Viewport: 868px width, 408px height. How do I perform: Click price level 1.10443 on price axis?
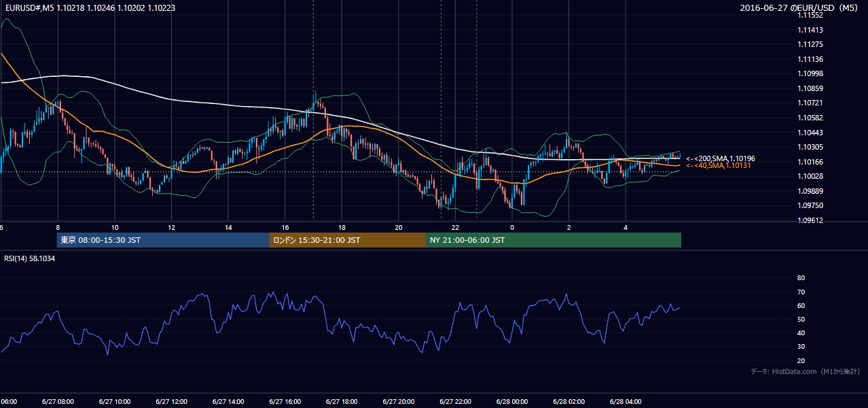click(810, 133)
